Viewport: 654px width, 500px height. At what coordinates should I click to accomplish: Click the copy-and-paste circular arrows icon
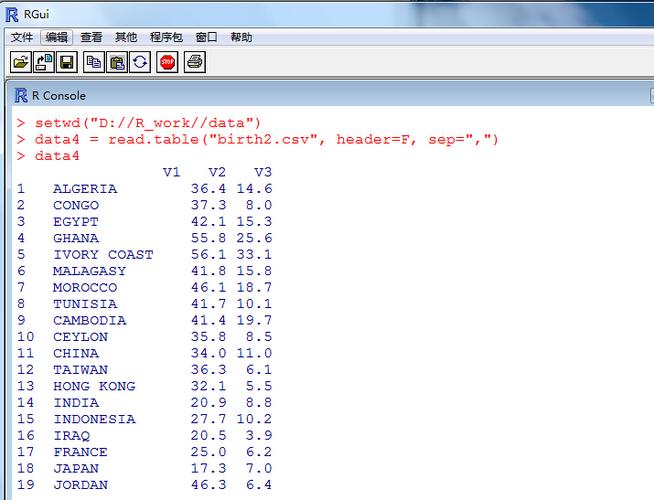click(140, 62)
